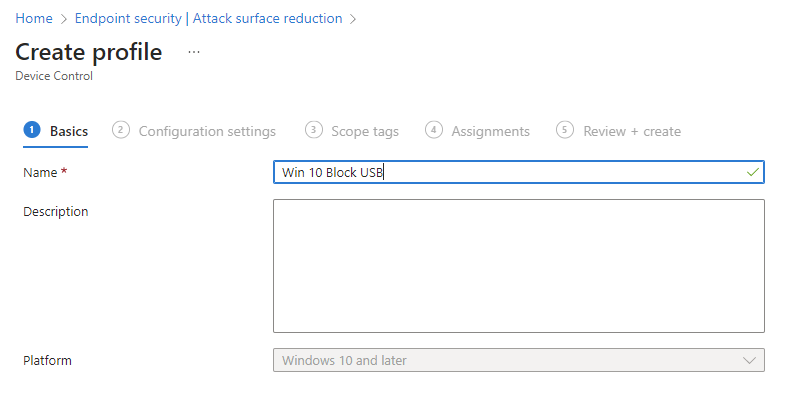Open the Assignments tab

tap(490, 131)
